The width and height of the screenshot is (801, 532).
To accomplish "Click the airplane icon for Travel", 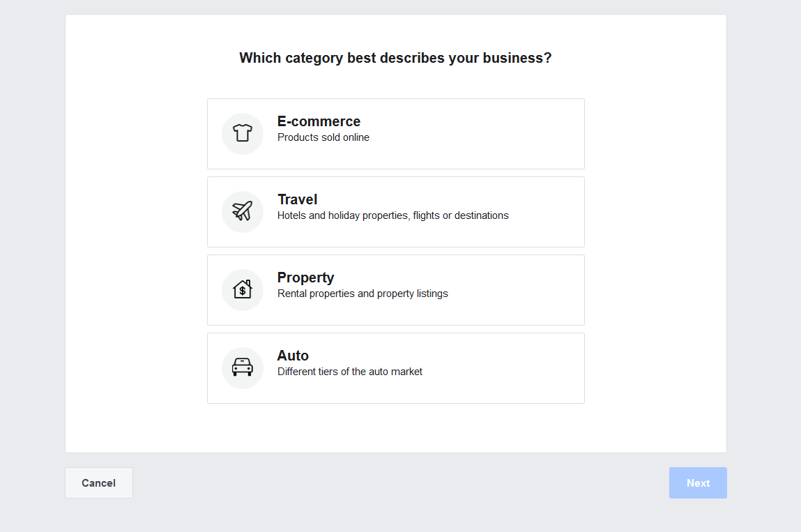I will point(242,211).
